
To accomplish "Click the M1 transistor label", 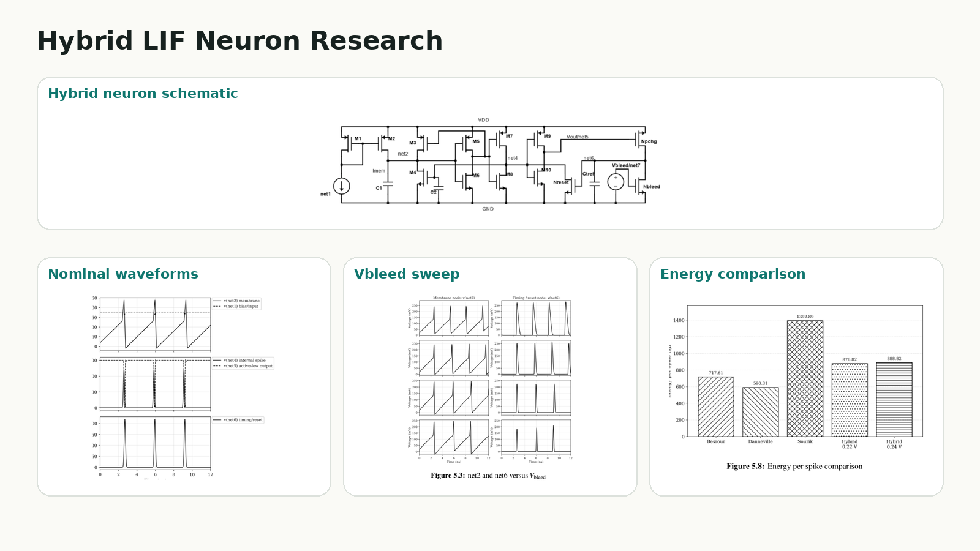I will [x=358, y=139].
